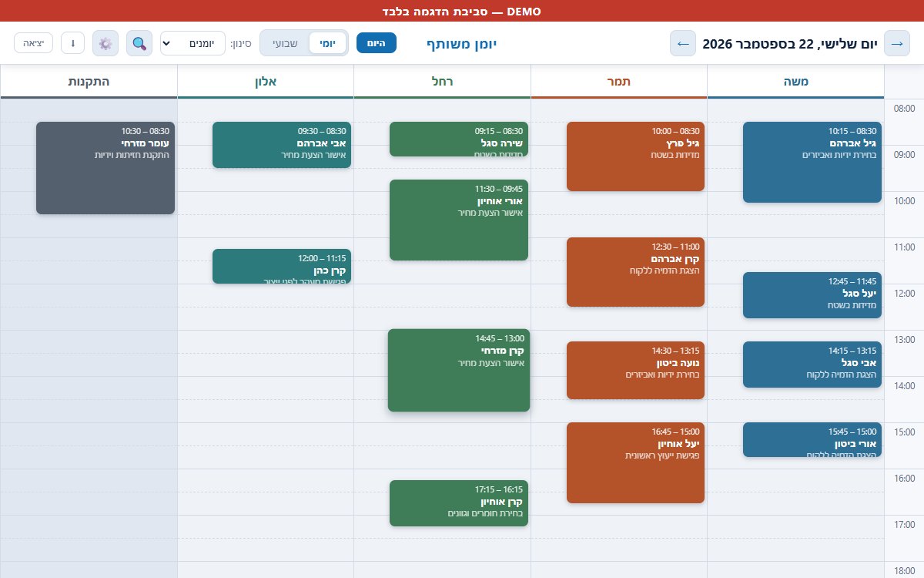
Task: Click the סינון: filter label
Action: 241,44
